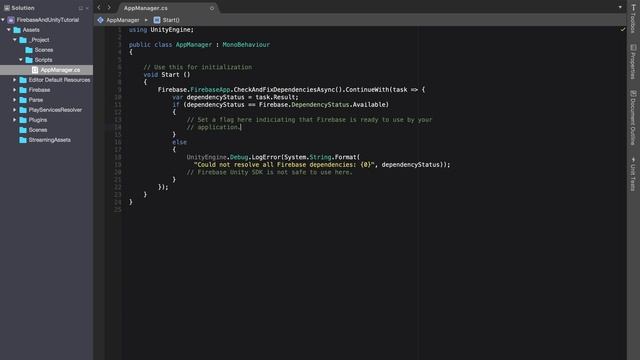Close the Solution pad with x

[87, 8]
